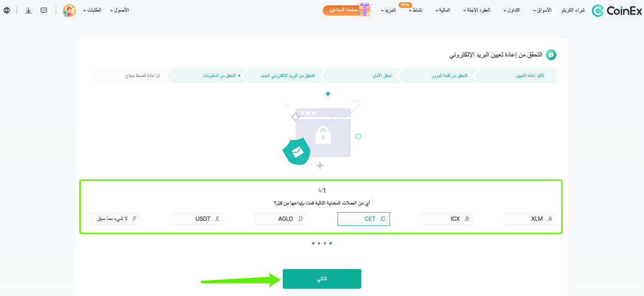Select answer option E. USDT

(x=197, y=219)
